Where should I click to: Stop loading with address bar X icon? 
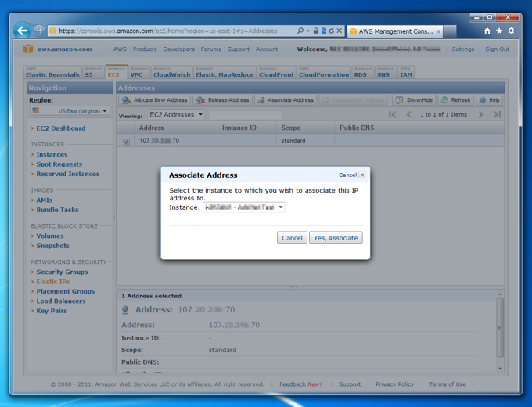(339, 31)
